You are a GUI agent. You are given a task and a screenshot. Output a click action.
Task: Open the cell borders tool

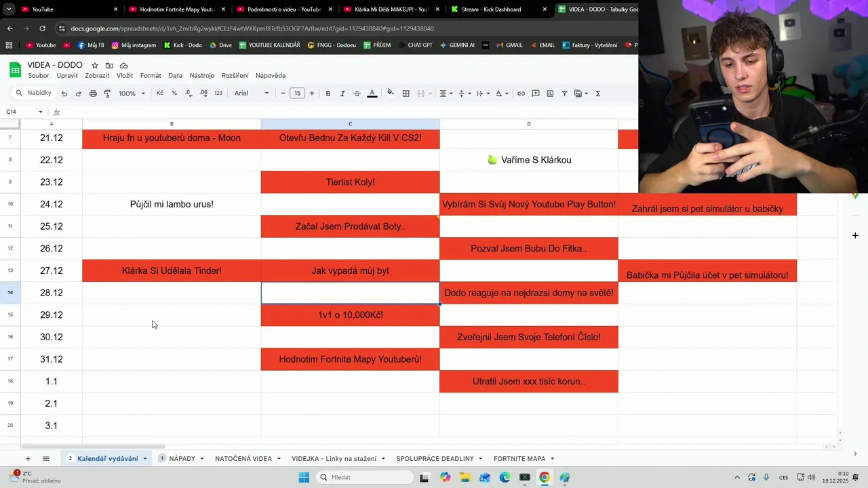(x=406, y=94)
